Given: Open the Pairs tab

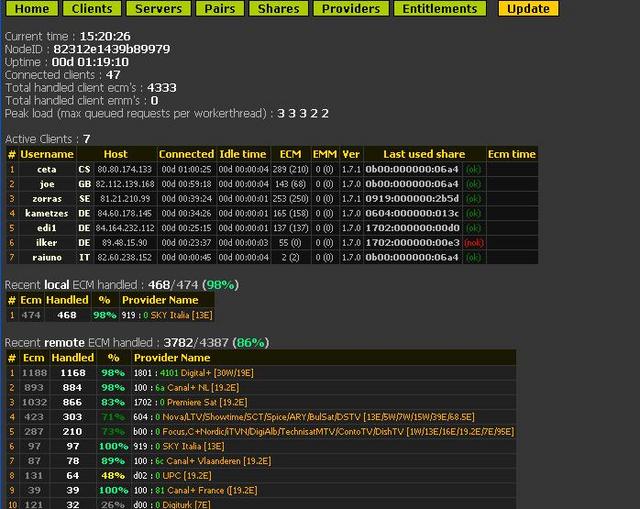Looking at the screenshot, I should point(221,9).
